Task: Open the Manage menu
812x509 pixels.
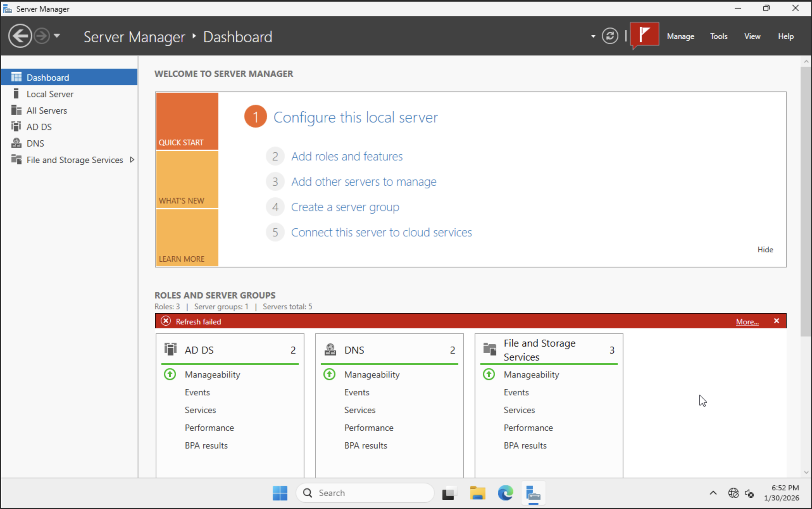Action: pos(680,36)
